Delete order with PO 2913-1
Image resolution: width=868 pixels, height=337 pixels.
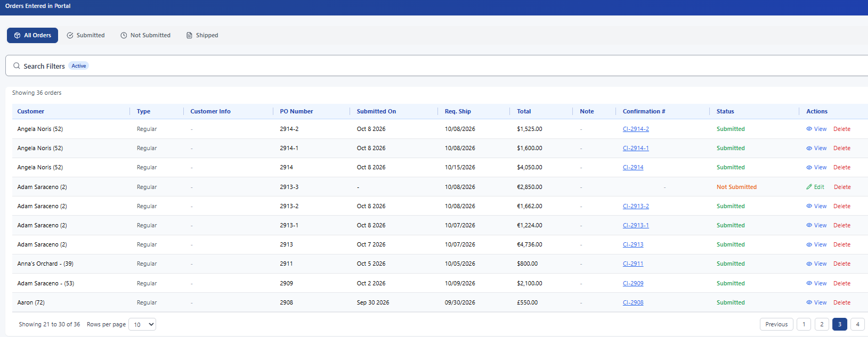(x=842, y=225)
